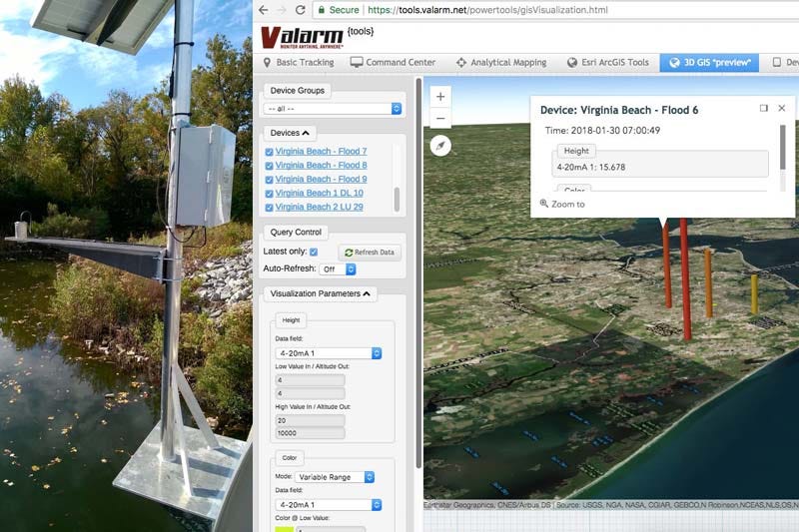Toggle Virginia Beach - Flood 8 checkbox

pos(269,166)
